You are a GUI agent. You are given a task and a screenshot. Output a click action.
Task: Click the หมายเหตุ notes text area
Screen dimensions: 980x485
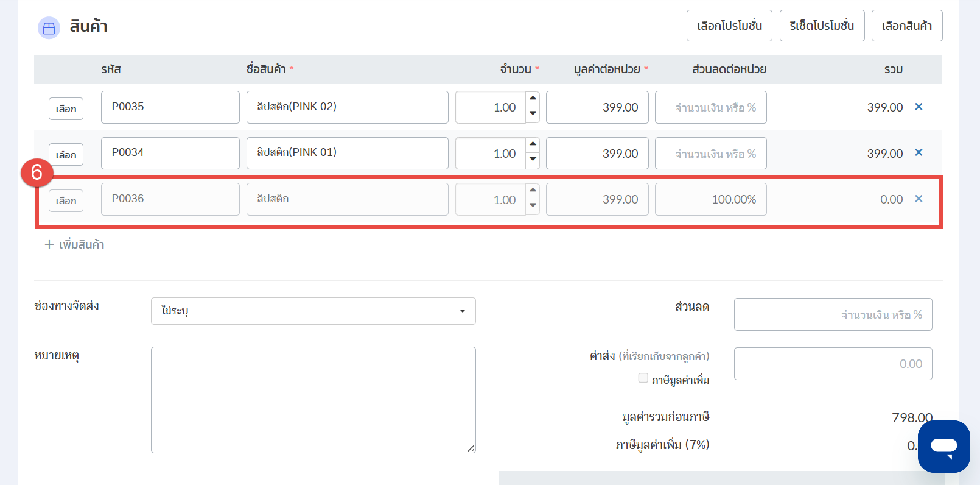click(x=313, y=400)
